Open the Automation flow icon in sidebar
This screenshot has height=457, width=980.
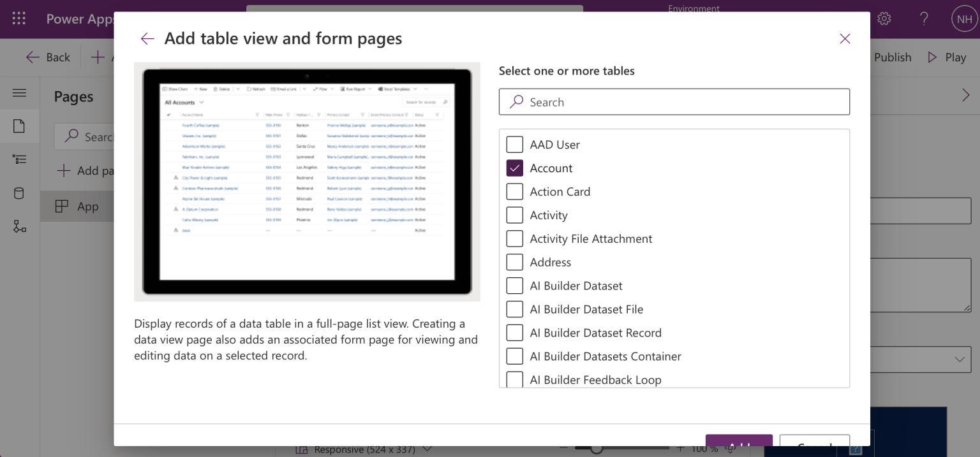pyautogui.click(x=19, y=226)
